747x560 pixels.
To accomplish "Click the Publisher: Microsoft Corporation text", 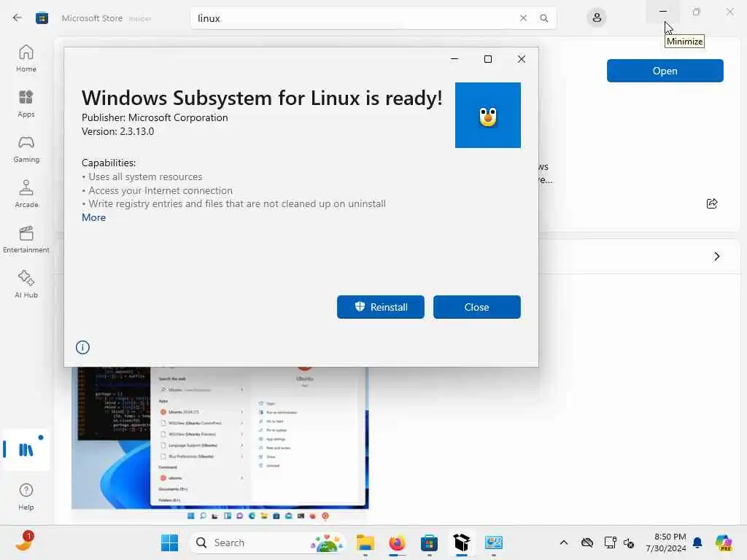I will pos(155,117).
